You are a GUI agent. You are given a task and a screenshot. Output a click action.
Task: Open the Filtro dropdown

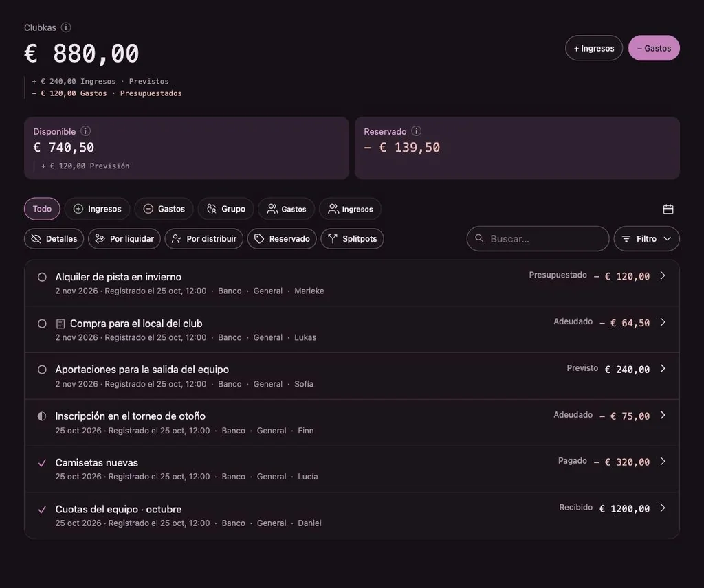(x=646, y=238)
